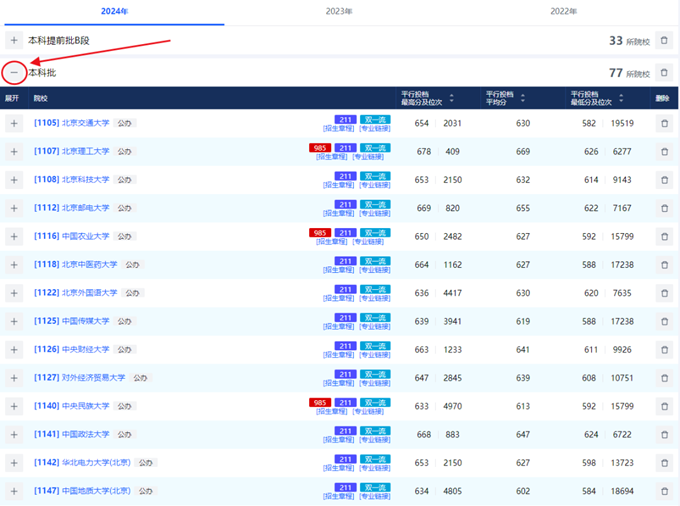Viewport: 680px width, 506px height.
Task: Click the 985 badge on 中央民族大学
Action: pos(320,402)
